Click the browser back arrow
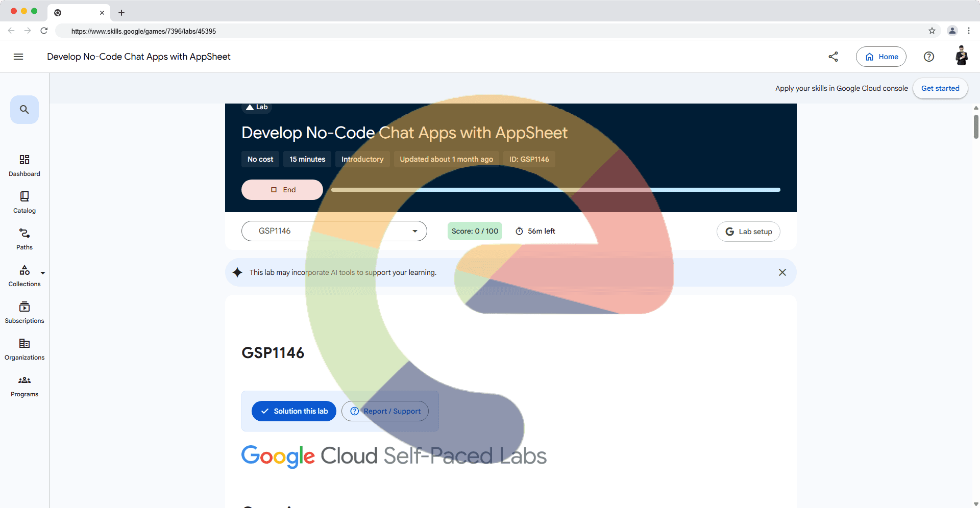 (11, 31)
